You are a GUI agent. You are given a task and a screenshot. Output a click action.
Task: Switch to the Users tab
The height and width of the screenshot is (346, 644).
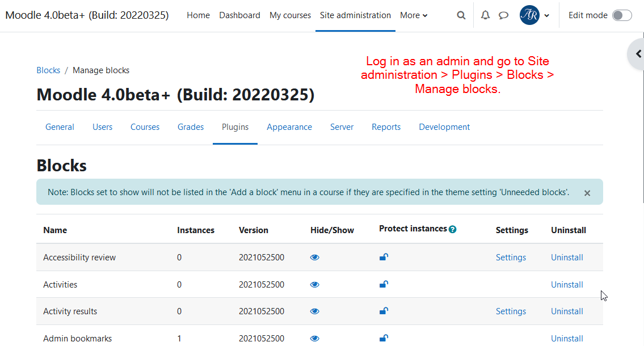102,127
